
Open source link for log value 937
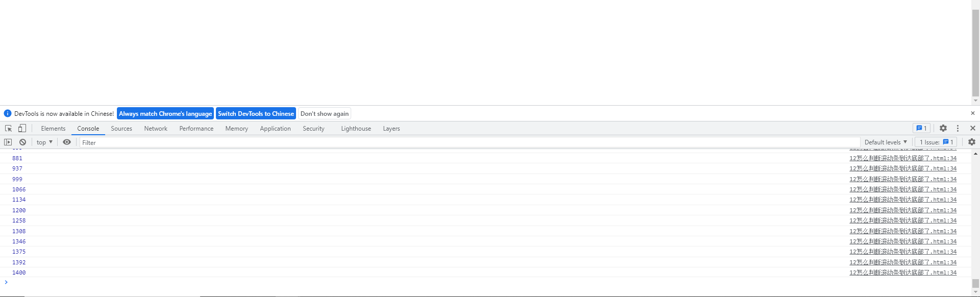[x=903, y=168]
